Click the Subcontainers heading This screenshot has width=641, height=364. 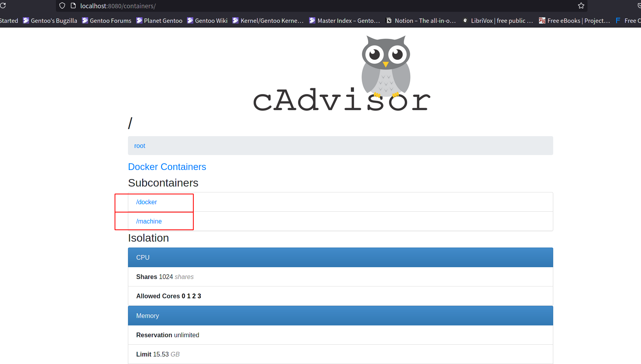pos(163,183)
